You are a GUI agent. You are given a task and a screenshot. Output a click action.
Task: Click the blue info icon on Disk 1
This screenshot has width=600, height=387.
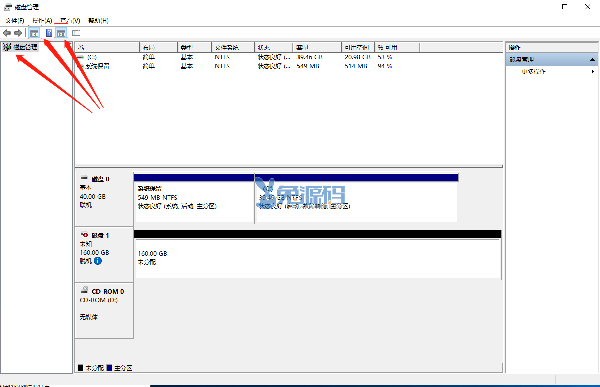pyautogui.click(x=98, y=261)
